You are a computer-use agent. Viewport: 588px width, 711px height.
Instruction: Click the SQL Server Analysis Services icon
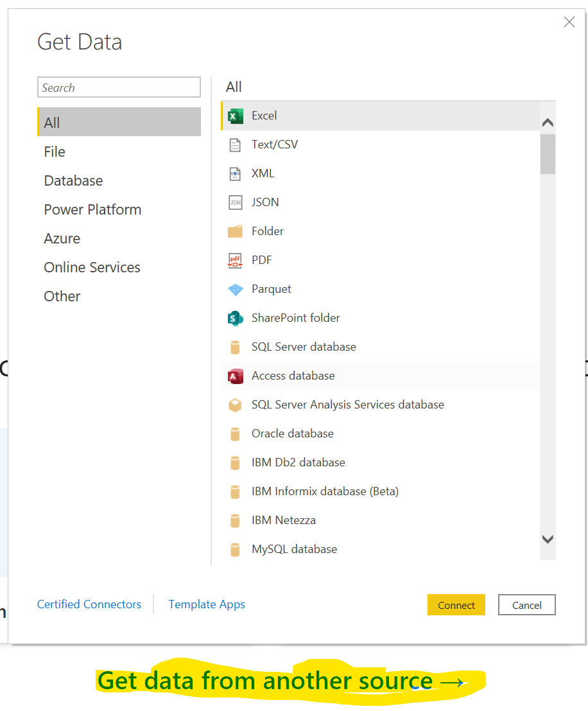point(236,405)
